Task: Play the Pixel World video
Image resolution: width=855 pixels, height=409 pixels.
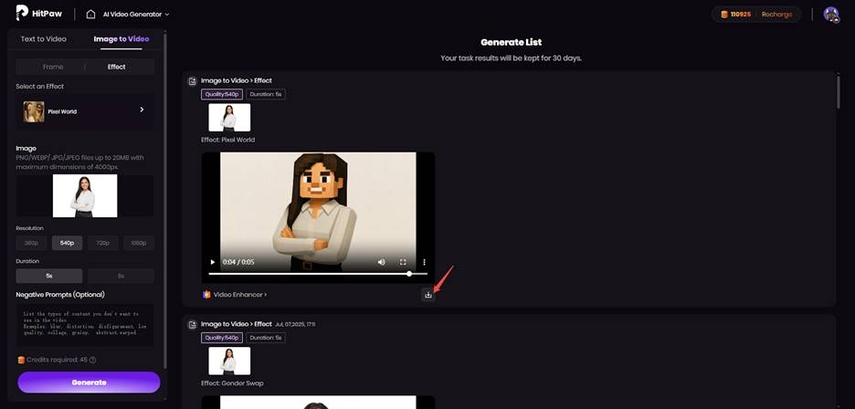Action: click(x=213, y=262)
